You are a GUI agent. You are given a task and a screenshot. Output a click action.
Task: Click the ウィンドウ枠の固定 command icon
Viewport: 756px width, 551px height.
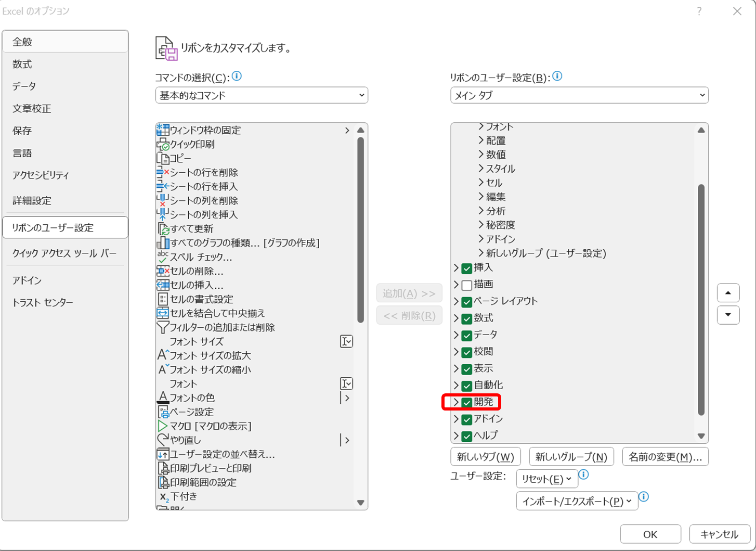pos(163,130)
